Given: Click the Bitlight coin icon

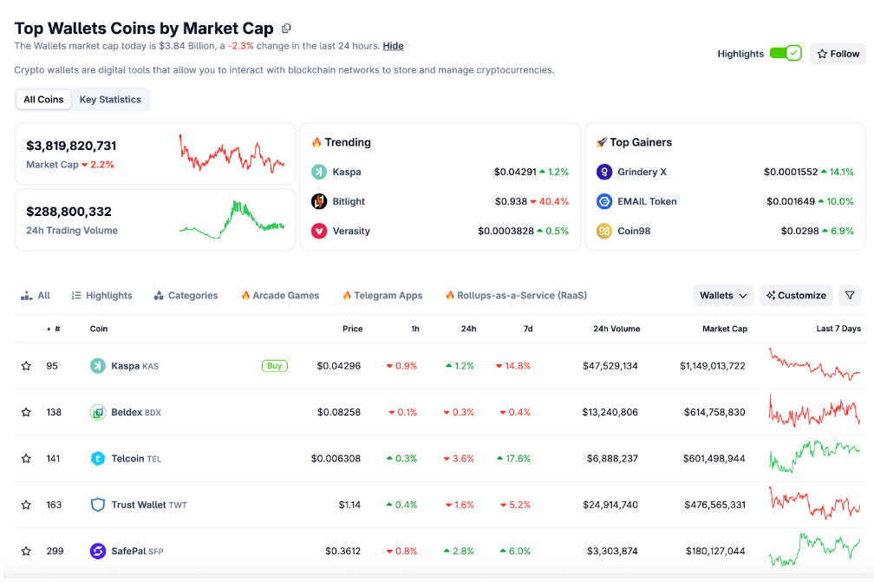Looking at the screenshot, I should click(x=319, y=201).
